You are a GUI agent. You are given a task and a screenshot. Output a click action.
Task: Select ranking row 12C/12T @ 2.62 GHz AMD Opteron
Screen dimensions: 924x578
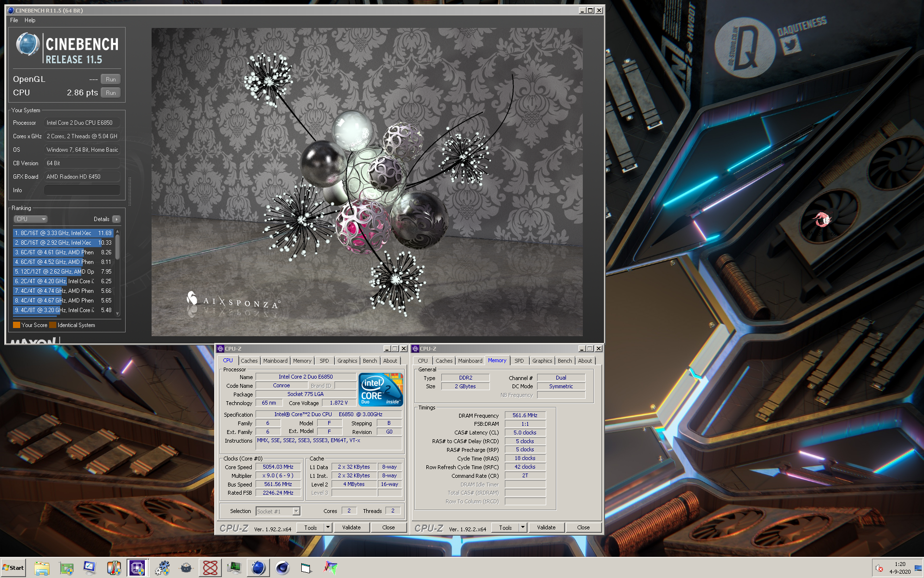pyautogui.click(x=63, y=272)
